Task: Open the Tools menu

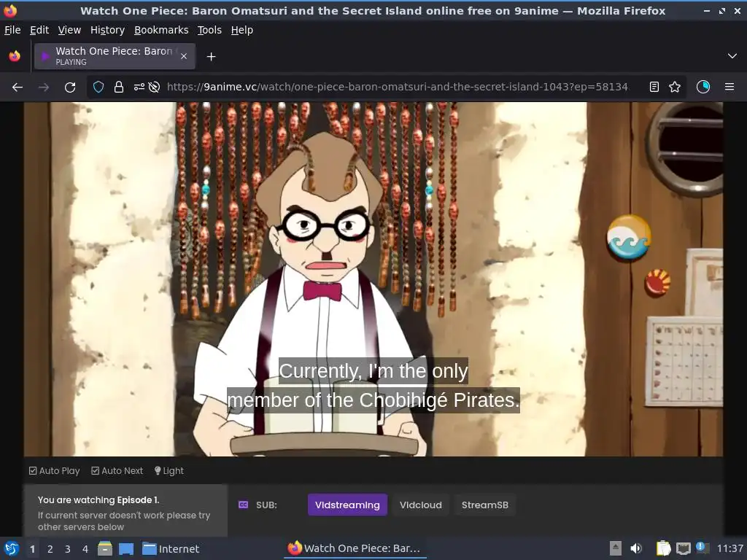Action: (209, 30)
